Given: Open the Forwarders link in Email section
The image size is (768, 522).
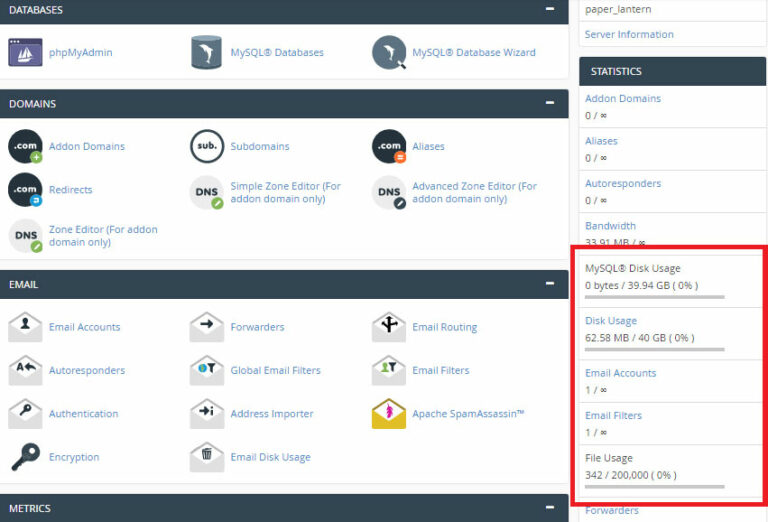Looking at the screenshot, I should click(257, 327).
